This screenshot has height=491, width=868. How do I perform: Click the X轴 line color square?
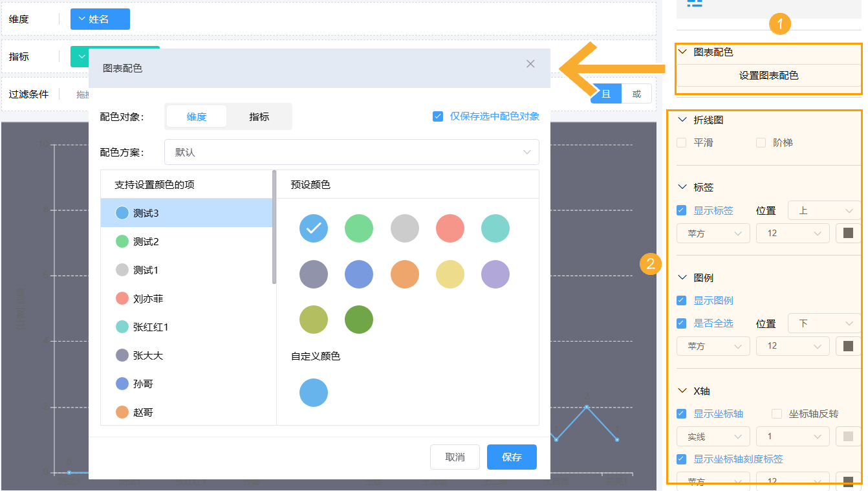point(848,437)
